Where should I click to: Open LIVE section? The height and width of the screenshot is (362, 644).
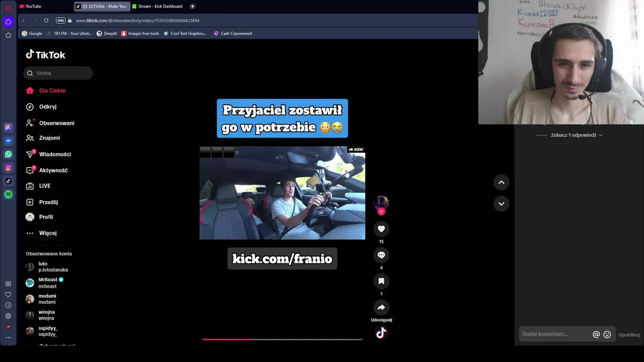[38, 186]
